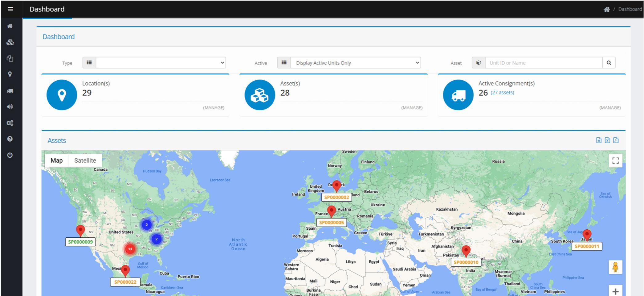Switch map to Satellite view

point(85,161)
